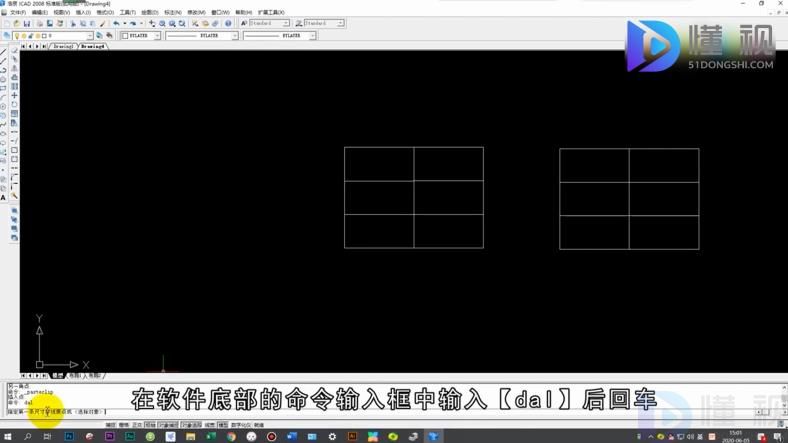Toggle 栅格 grid display in status bar

click(x=124, y=425)
